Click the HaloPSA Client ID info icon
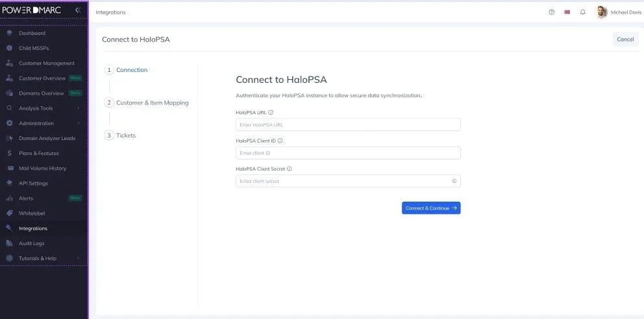This screenshot has width=644, height=319. click(x=280, y=141)
